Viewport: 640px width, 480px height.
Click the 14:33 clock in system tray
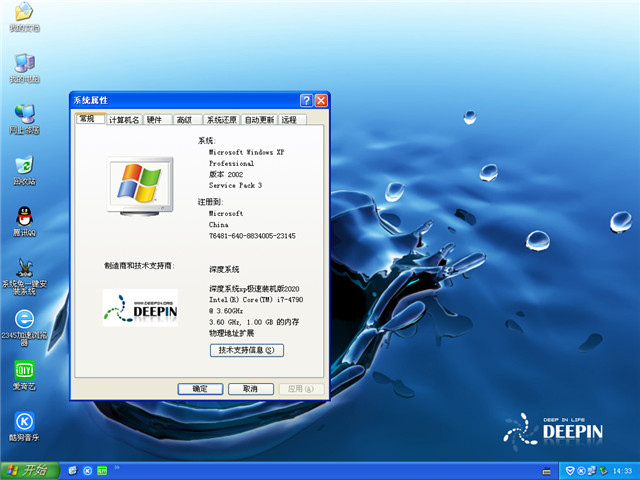(622, 471)
